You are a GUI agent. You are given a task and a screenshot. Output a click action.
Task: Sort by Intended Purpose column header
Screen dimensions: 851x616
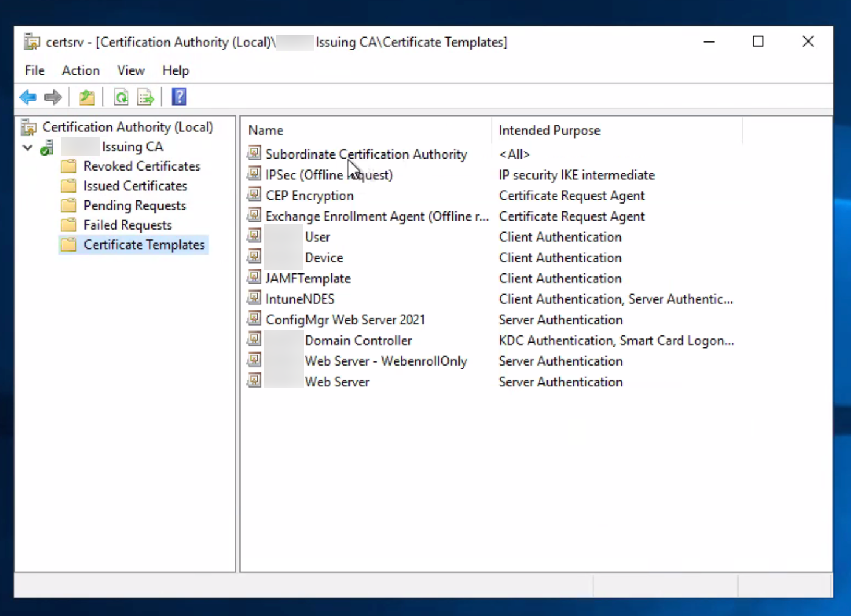pos(549,131)
